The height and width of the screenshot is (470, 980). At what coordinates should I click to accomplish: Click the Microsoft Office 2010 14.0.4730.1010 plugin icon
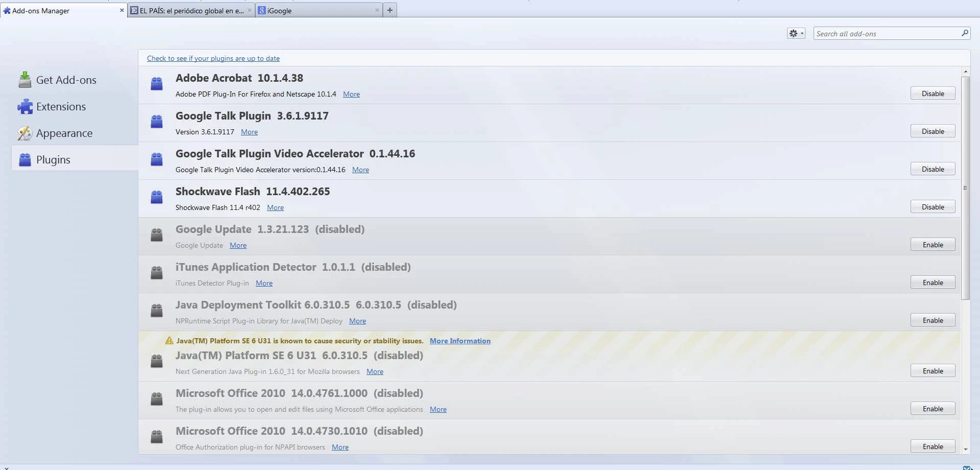pos(157,436)
